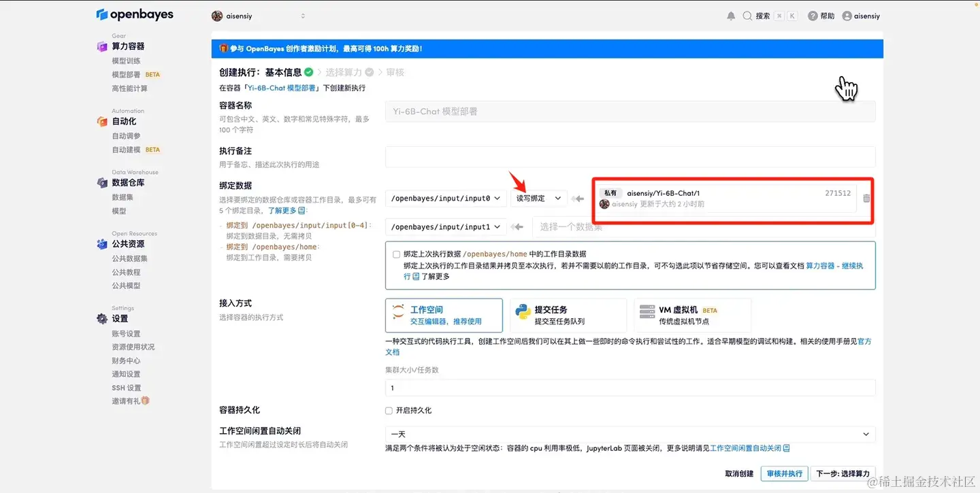Open the 读写绑定 mode dropdown
The height and width of the screenshot is (493, 980).
pos(539,199)
